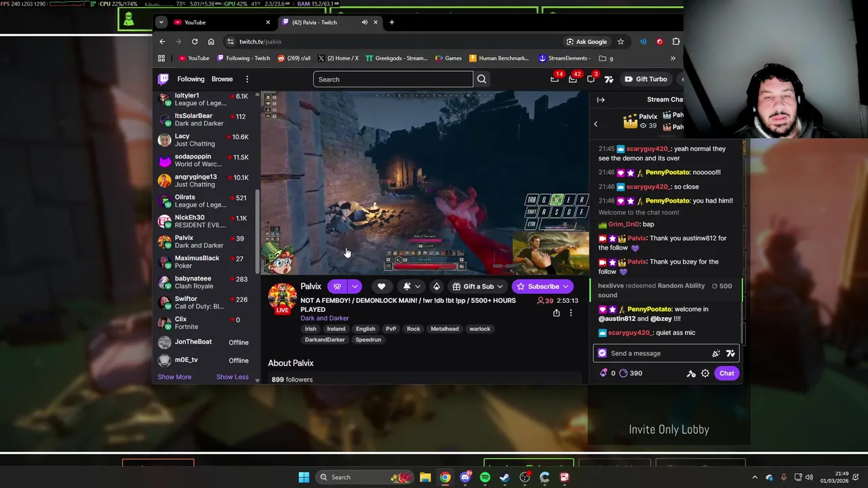This screenshot has width=868, height=488.
Task: Click Palvix live avatar
Action: click(x=282, y=298)
